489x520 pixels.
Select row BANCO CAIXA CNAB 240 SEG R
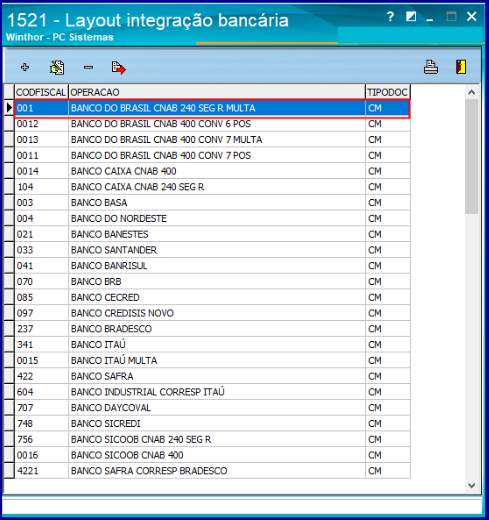pyautogui.click(x=212, y=187)
